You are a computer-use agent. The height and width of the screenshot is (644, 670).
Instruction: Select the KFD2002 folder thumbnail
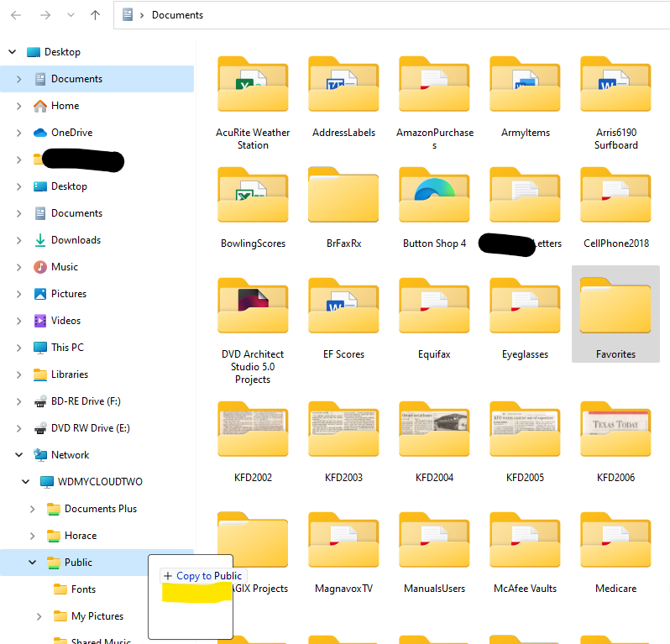253,429
